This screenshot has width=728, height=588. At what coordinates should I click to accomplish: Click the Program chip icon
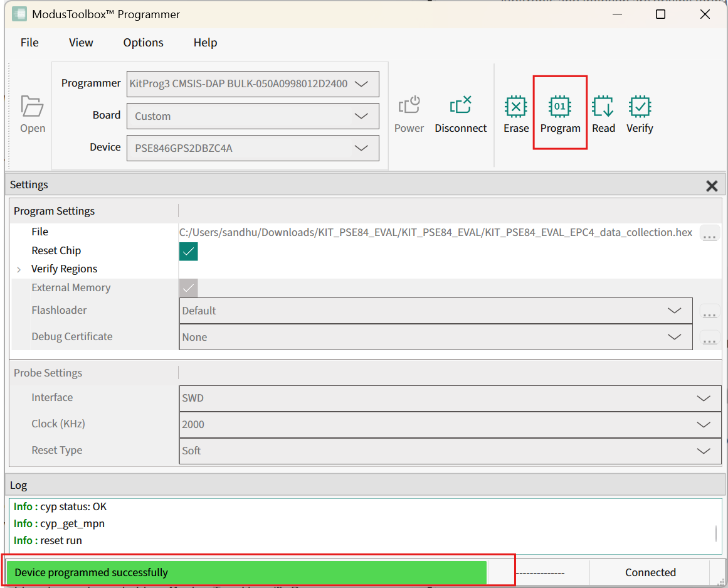(x=559, y=107)
